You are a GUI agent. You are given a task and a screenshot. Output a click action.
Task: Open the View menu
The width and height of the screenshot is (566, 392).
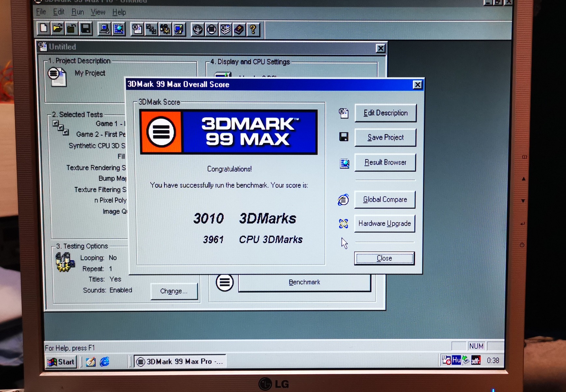(98, 12)
